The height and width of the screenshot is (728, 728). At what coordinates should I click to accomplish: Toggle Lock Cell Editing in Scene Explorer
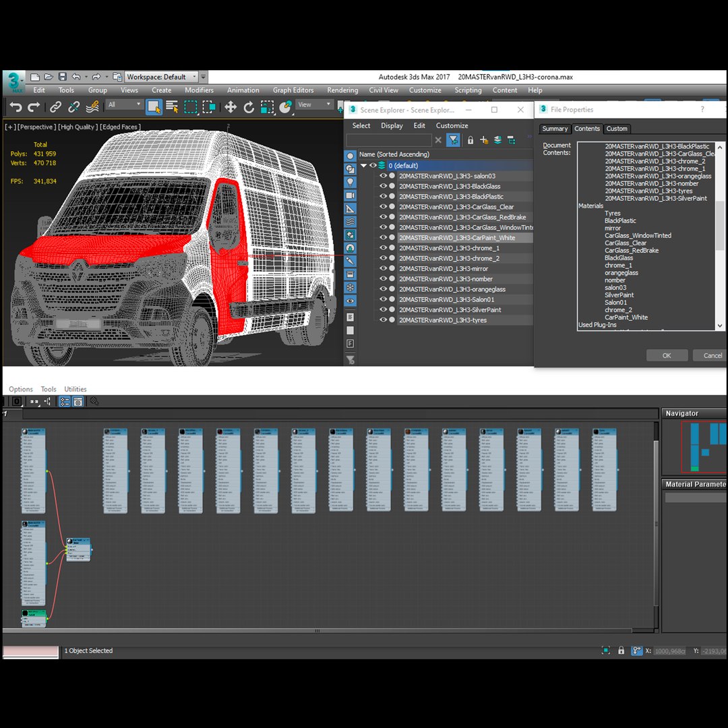click(471, 140)
